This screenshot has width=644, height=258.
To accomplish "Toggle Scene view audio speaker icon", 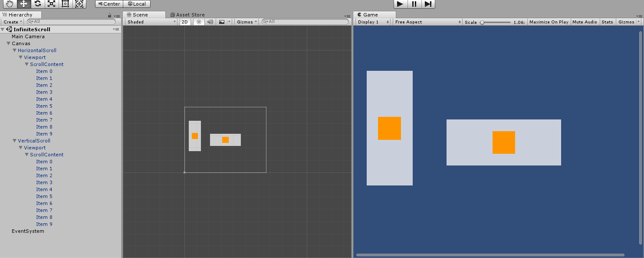I will (x=210, y=22).
